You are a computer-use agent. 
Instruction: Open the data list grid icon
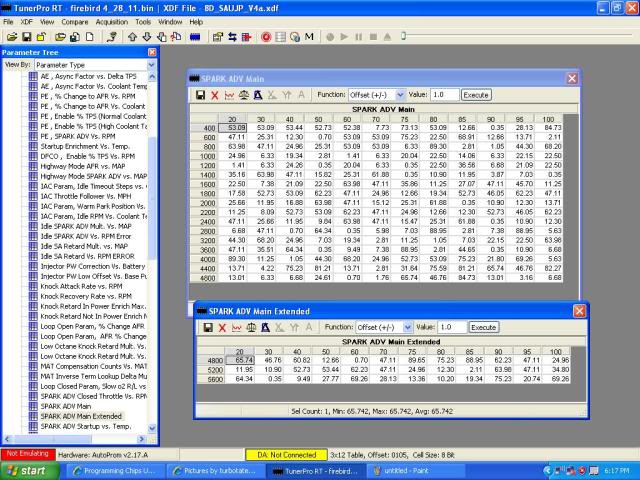(x=280, y=37)
